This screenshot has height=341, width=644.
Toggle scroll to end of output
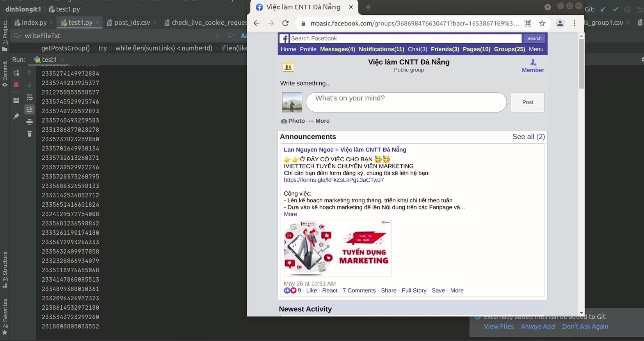tap(29, 109)
